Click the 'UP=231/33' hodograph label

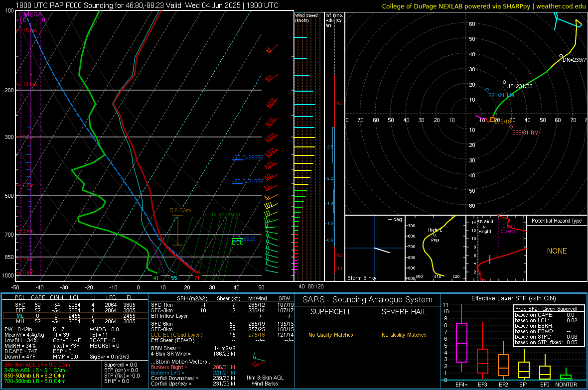point(519,86)
